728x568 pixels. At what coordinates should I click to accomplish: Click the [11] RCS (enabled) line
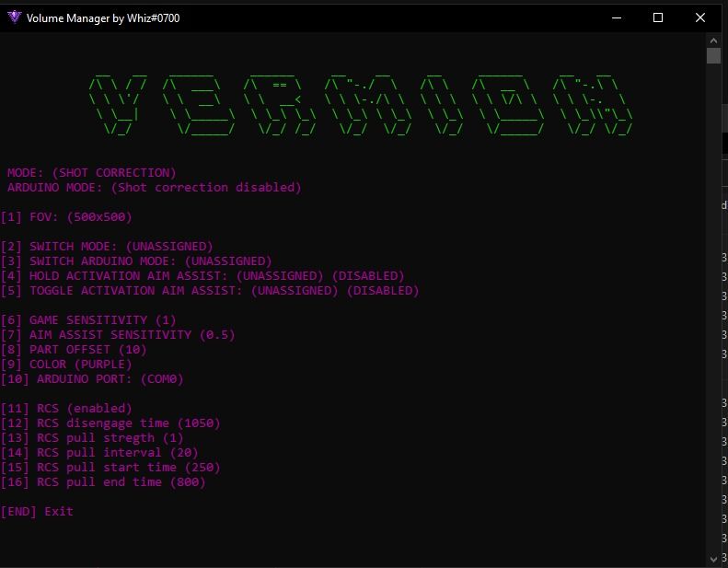click(x=66, y=409)
